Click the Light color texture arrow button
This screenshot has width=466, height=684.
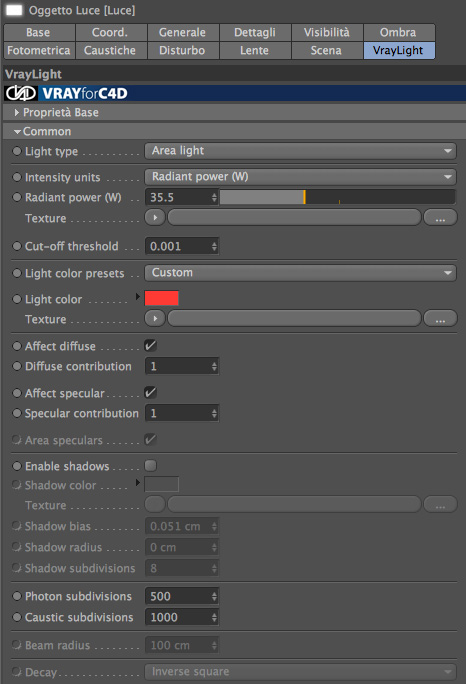click(x=155, y=318)
